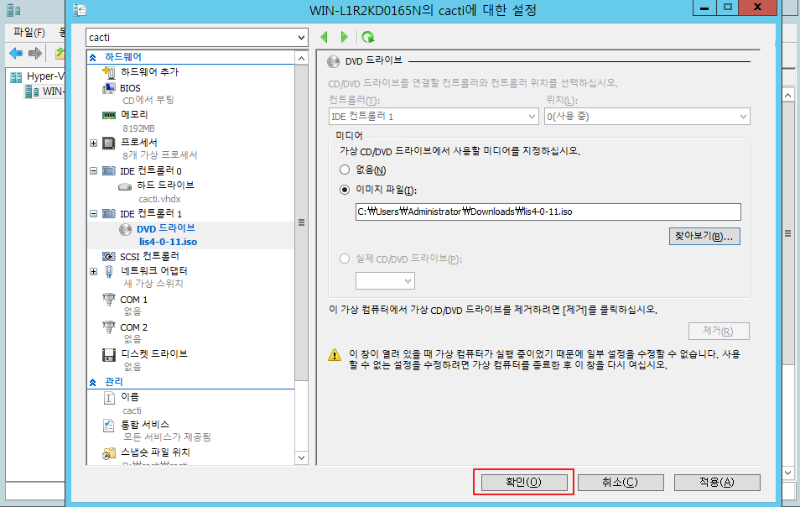This screenshot has width=800, height=507.
Task: Click the green refresh icon in toolbar
Action: pos(368,37)
